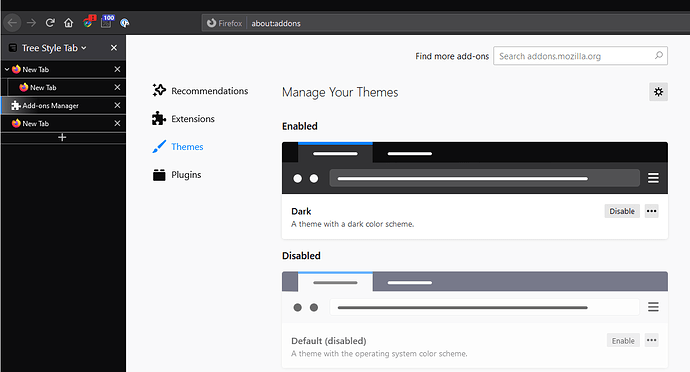Enable the Default theme

click(623, 340)
